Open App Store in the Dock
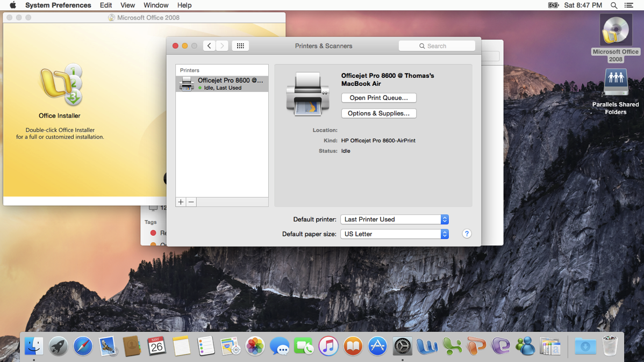 tap(377, 346)
